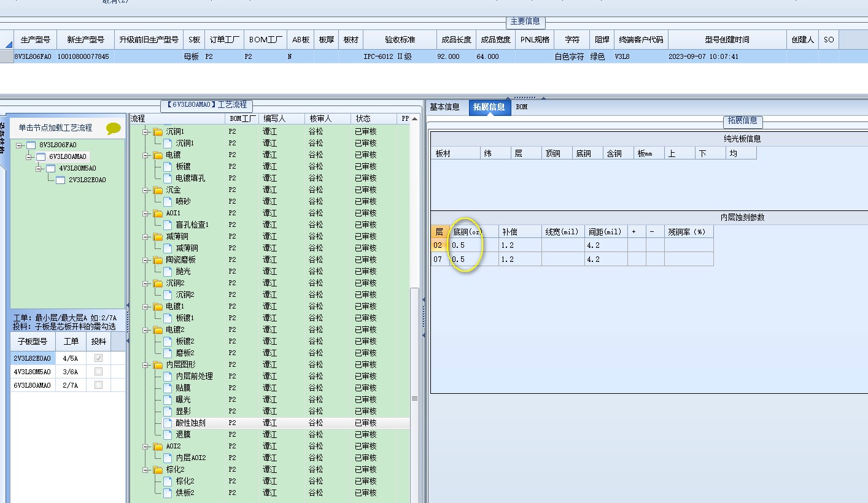The width and height of the screenshot is (868, 503).
Task: Click the 电镀填孔 document icon
Action: click(168, 178)
